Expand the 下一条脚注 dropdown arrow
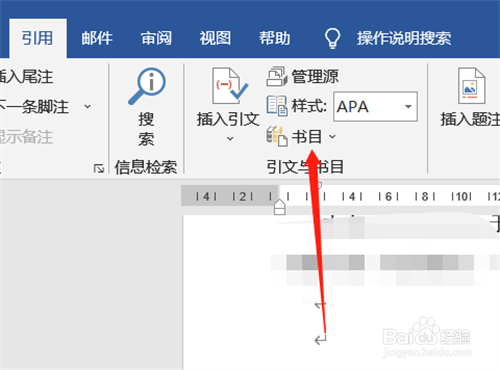This screenshot has height=370, width=500. click(87, 107)
